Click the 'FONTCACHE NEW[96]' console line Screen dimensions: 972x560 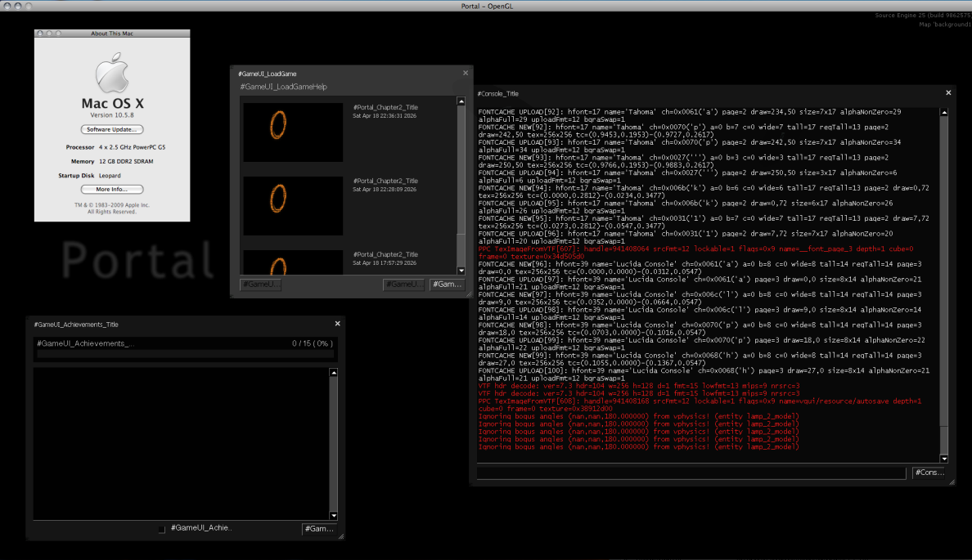tap(700, 267)
